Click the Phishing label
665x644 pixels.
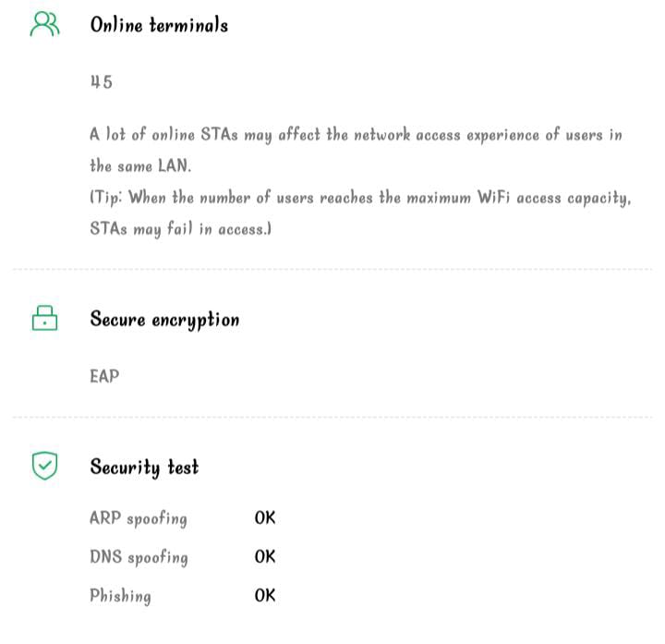120,596
